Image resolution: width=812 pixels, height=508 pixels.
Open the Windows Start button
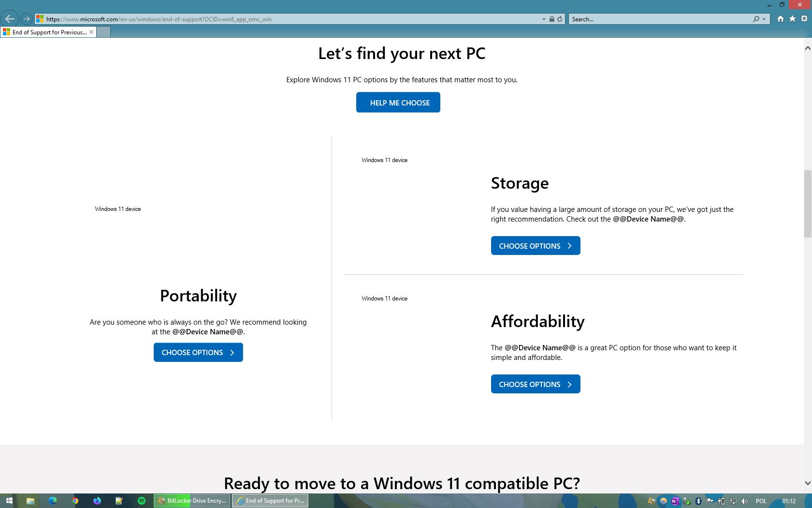[x=9, y=501]
